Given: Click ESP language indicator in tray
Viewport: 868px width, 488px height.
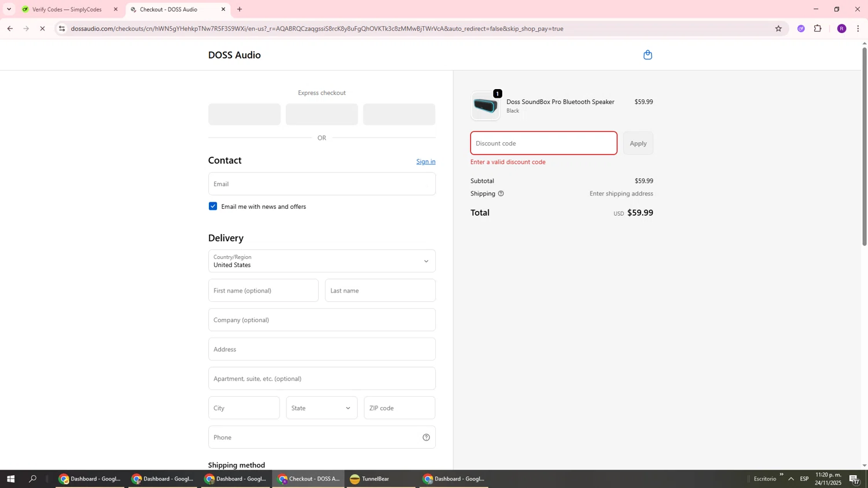Looking at the screenshot, I should pos(804,479).
